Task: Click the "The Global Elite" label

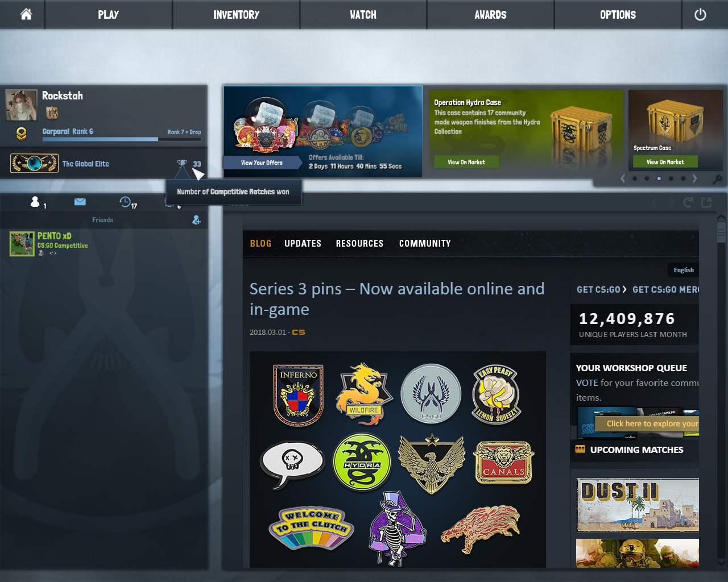Action: pos(85,164)
